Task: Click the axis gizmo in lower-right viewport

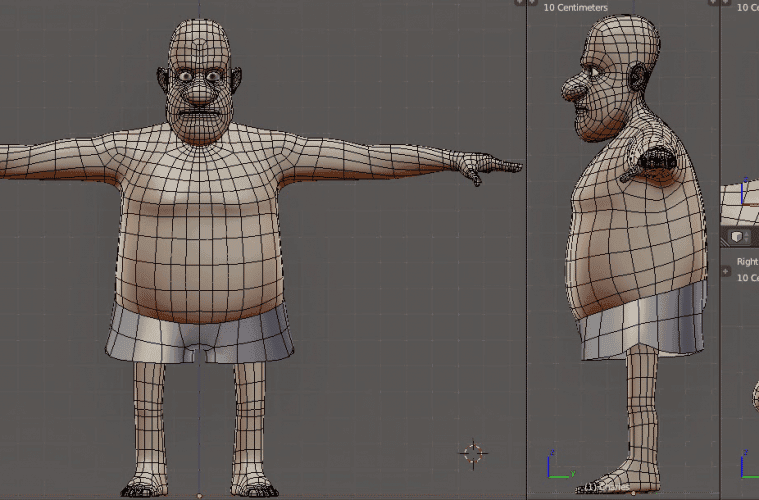Action: point(745,465)
